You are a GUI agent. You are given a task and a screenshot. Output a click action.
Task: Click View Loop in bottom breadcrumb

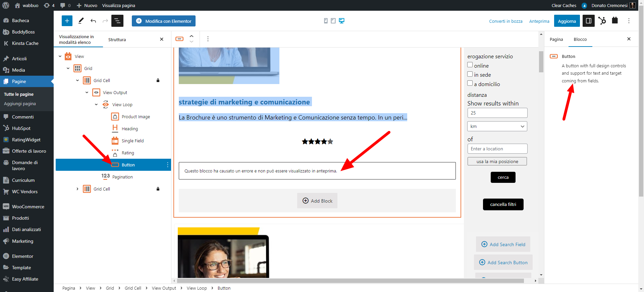197,288
